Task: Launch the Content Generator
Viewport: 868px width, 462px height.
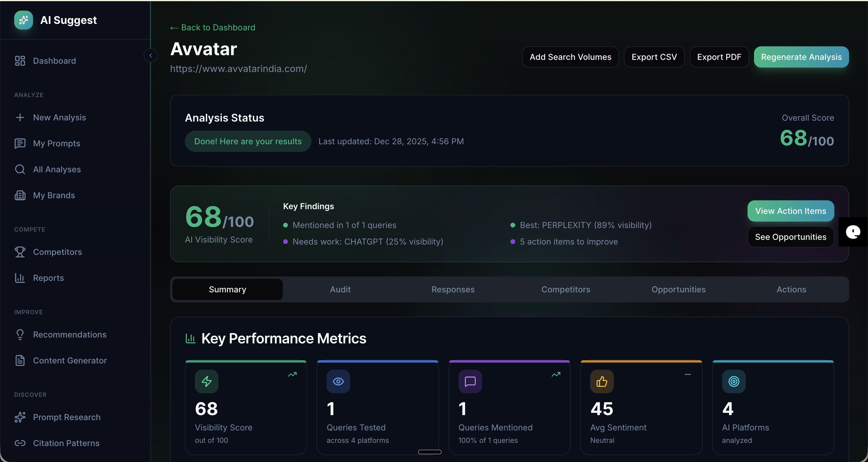Action: coord(70,360)
